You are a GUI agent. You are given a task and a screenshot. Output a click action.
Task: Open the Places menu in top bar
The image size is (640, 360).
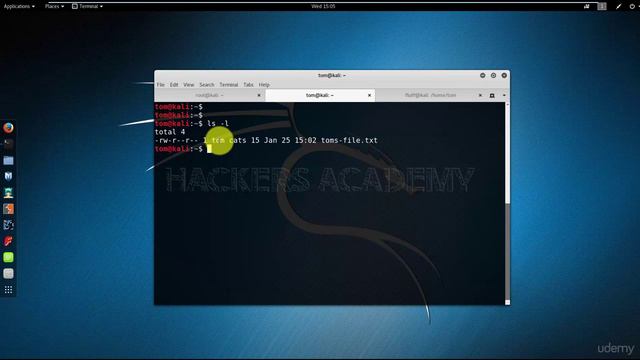(x=54, y=6)
